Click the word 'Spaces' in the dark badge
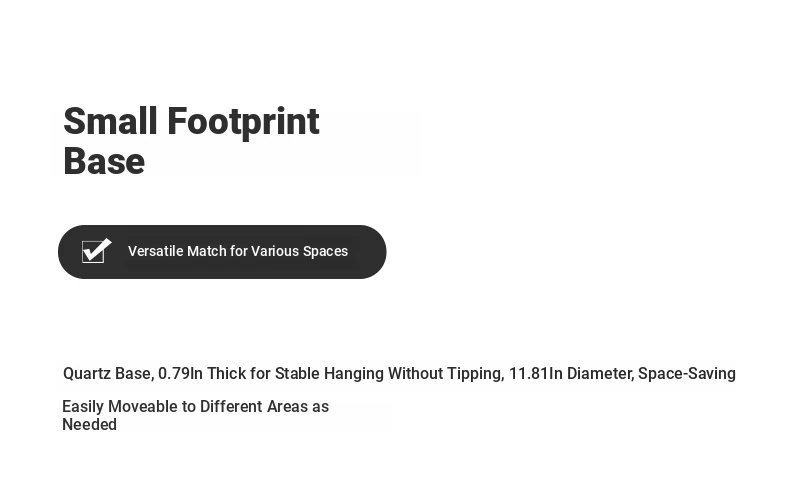The height and width of the screenshot is (494, 790). [325, 252]
